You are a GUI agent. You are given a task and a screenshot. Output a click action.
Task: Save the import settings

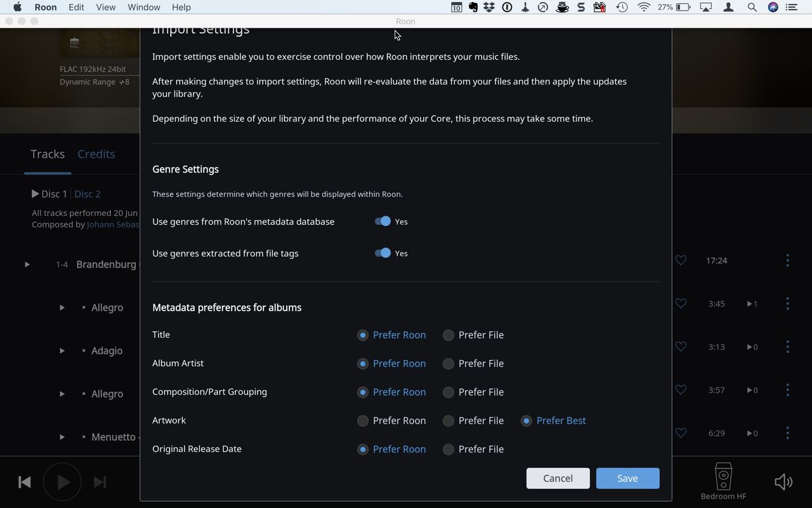click(627, 478)
